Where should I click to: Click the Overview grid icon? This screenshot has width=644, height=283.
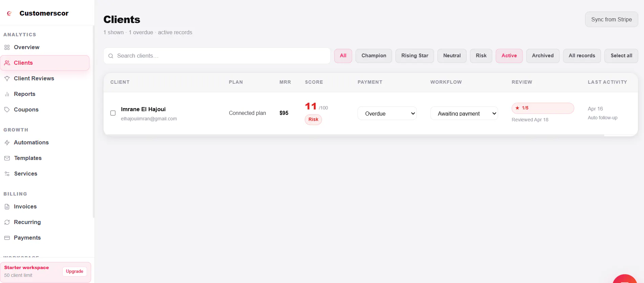tap(7, 47)
